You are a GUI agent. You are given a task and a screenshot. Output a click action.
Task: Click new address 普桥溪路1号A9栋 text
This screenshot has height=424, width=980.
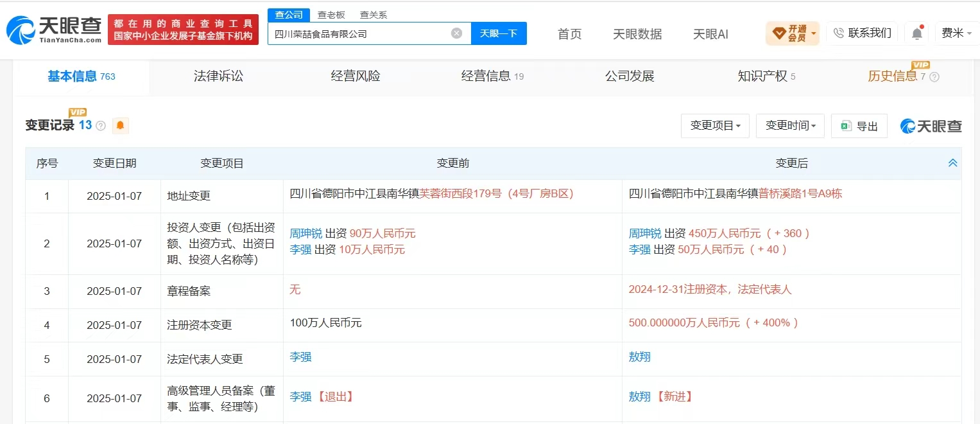pyautogui.click(x=800, y=193)
